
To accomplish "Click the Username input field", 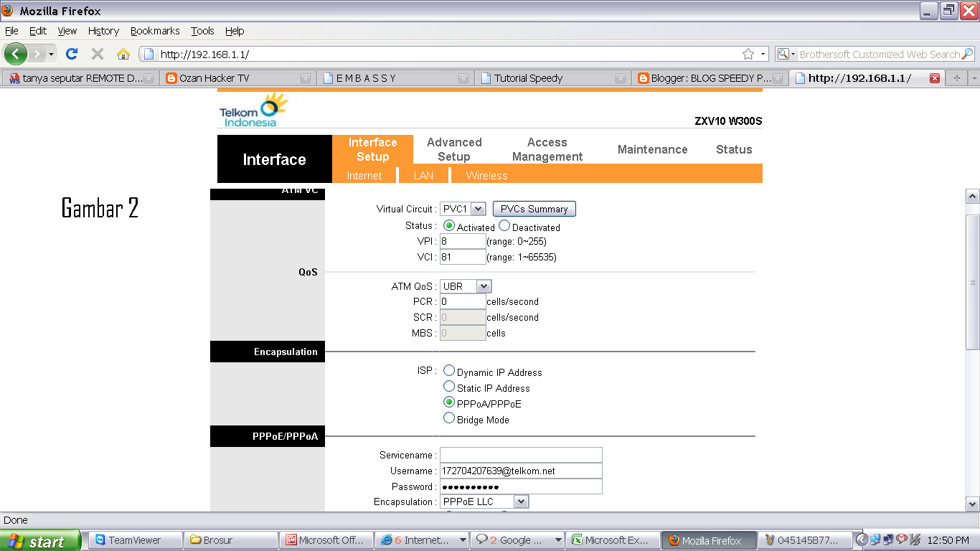I will point(521,471).
